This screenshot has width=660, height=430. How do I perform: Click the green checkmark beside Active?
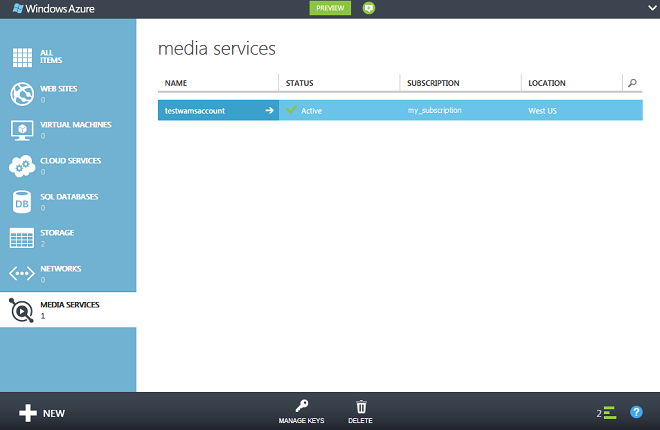(x=291, y=110)
